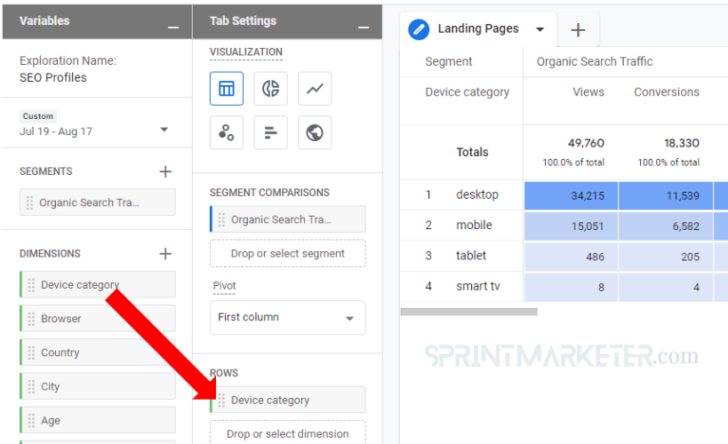This screenshot has width=728, height=444.
Task: Click the Landing Pages pencil edit icon
Action: [x=418, y=29]
